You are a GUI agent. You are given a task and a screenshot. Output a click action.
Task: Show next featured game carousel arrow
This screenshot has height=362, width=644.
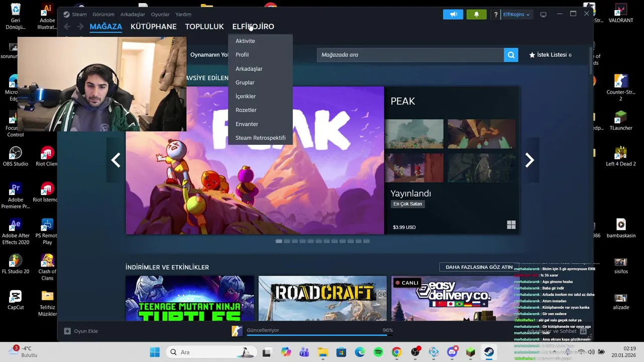pyautogui.click(x=529, y=160)
